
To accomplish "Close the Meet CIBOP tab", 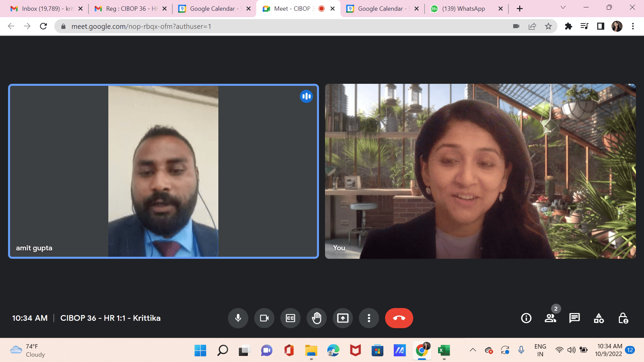I will 332,9.
